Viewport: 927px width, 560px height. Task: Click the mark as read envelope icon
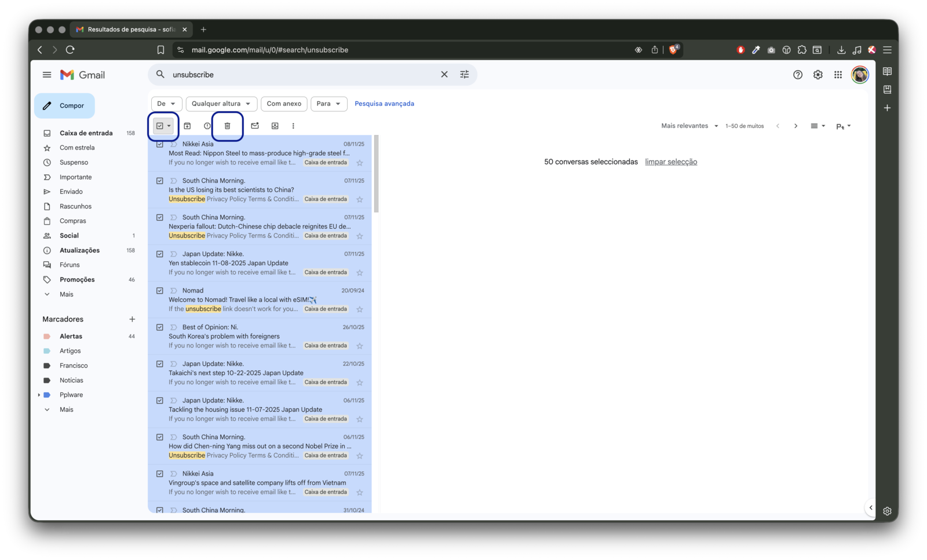pyautogui.click(x=255, y=126)
